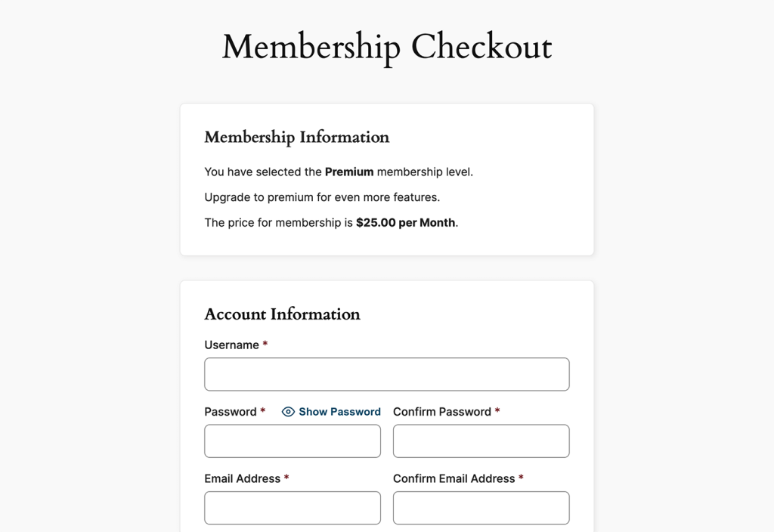Click the Confirm Password label
The width and height of the screenshot is (774, 532).
(441, 412)
